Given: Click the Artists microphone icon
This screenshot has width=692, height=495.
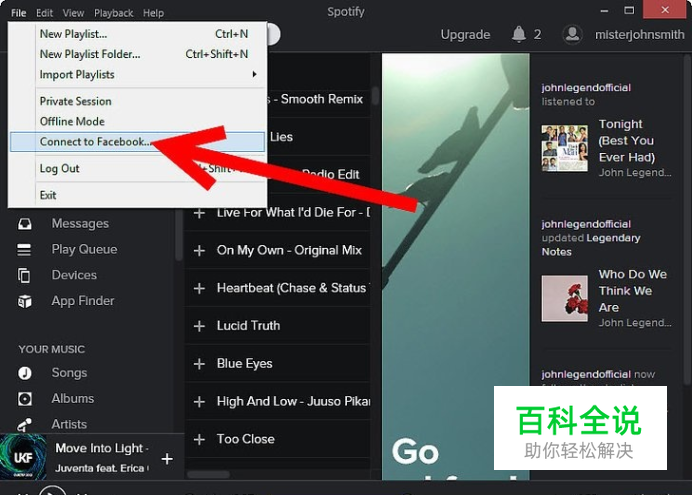Looking at the screenshot, I should pos(24,425).
